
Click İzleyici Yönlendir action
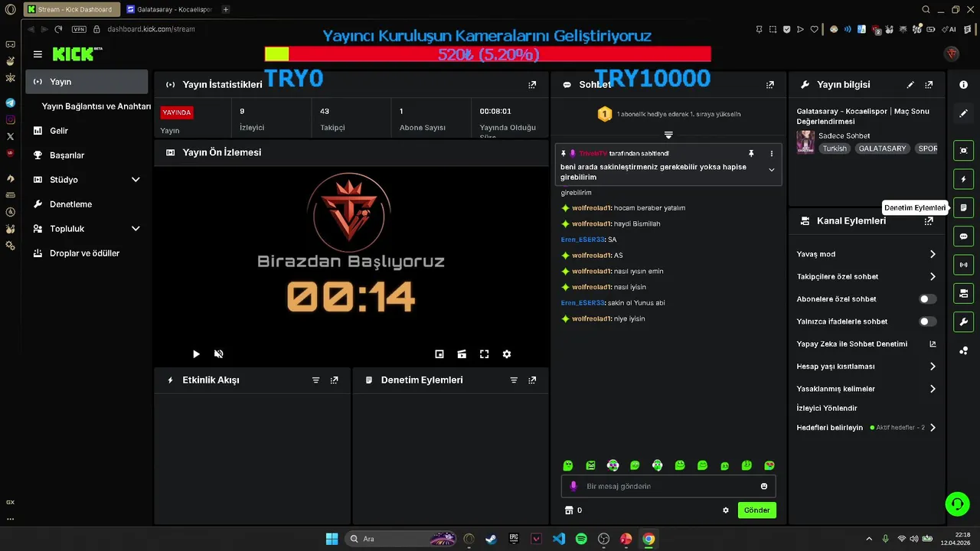click(x=827, y=409)
